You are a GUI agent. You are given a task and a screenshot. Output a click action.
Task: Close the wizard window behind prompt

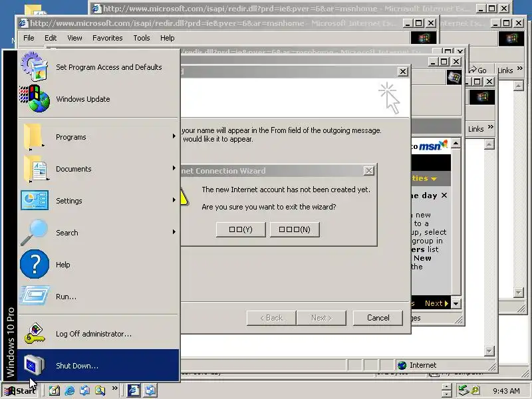[403, 72]
